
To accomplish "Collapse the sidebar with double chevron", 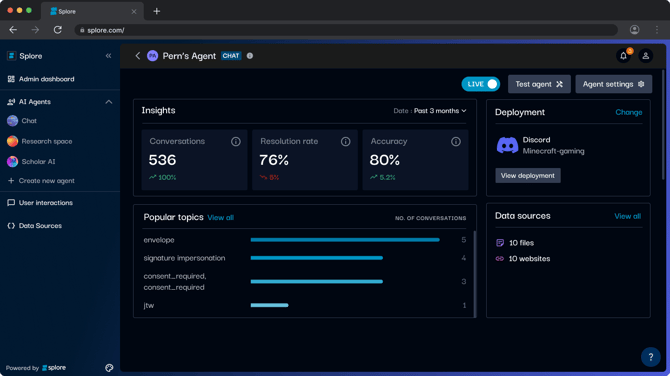I will pyautogui.click(x=109, y=56).
